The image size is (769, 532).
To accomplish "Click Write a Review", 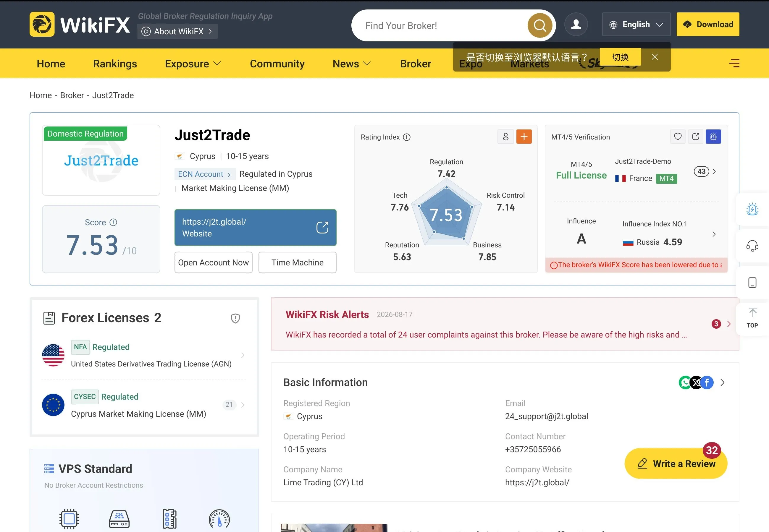I will pyautogui.click(x=676, y=464).
